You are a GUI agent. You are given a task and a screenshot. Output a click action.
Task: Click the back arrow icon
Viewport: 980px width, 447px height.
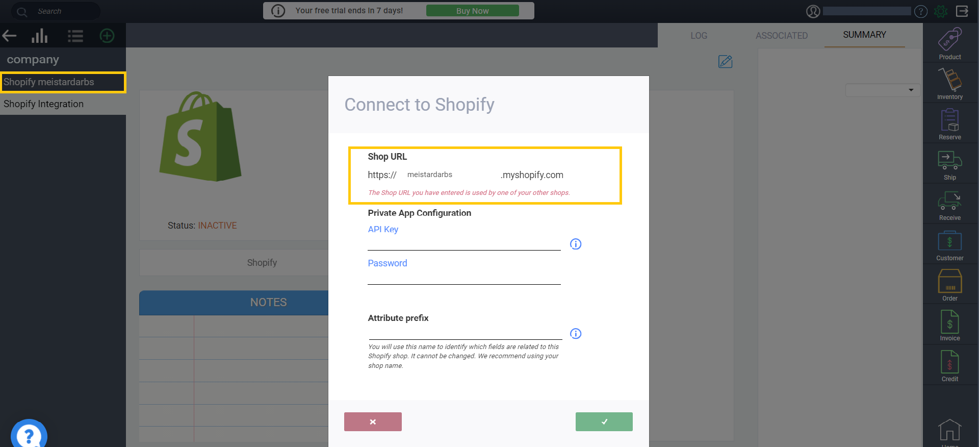pyautogui.click(x=9, y=36)
